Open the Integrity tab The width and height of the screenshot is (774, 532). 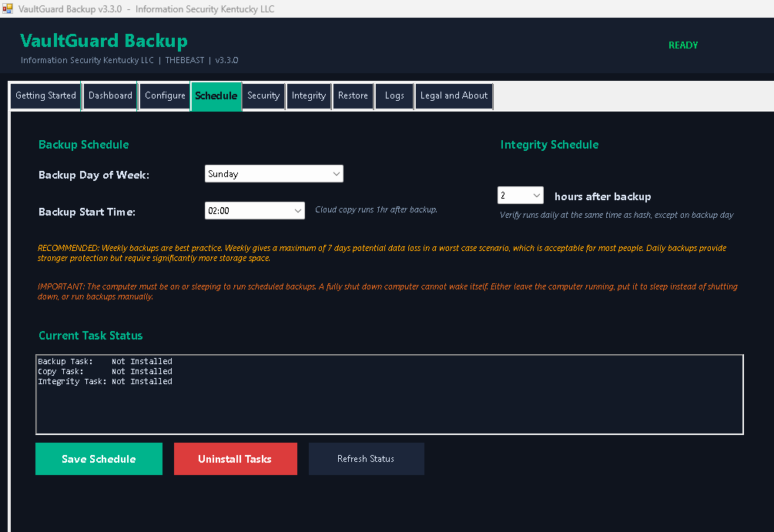click(309, 95)
